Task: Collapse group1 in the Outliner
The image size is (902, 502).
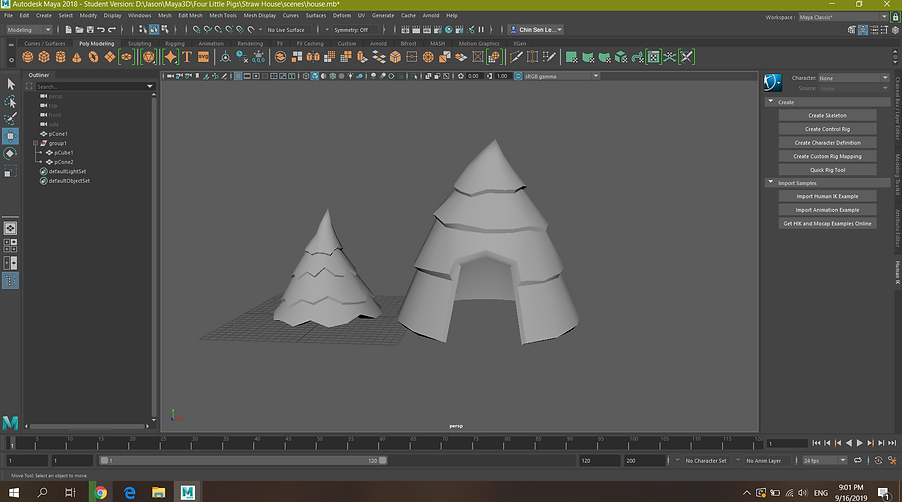Action: pyautogui.click(x=35, y=143)
